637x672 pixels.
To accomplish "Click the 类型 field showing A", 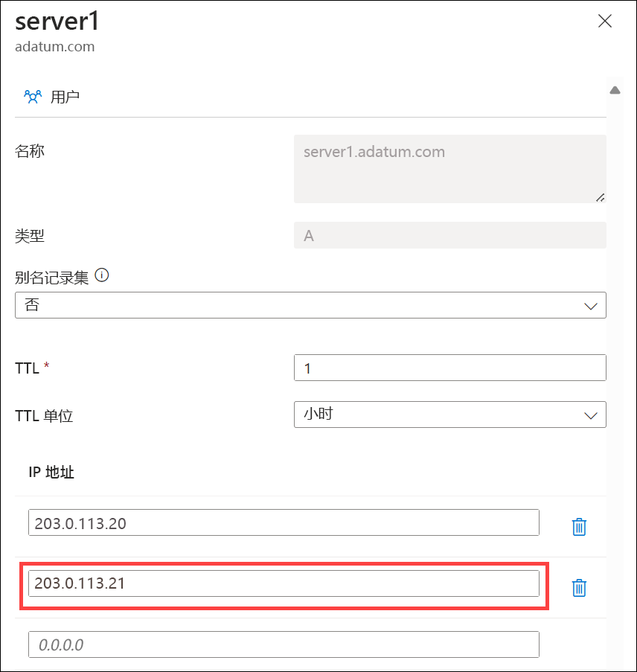I will [449, 235].
